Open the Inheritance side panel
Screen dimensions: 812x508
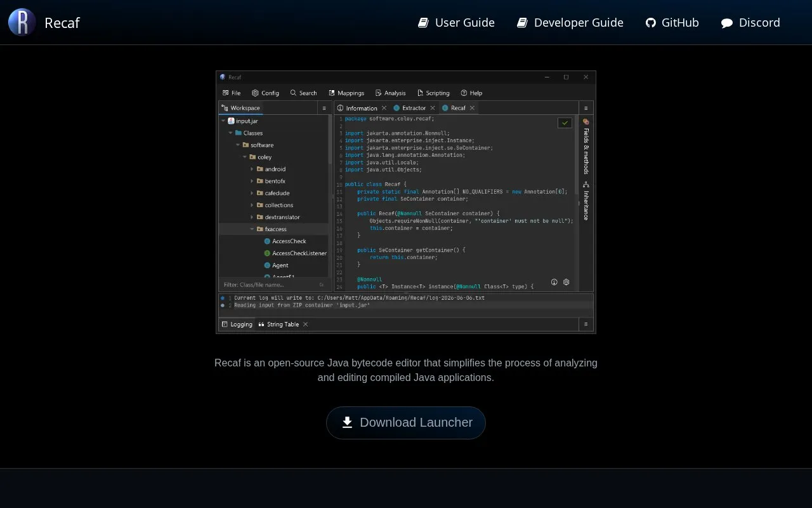pos(586,201)
